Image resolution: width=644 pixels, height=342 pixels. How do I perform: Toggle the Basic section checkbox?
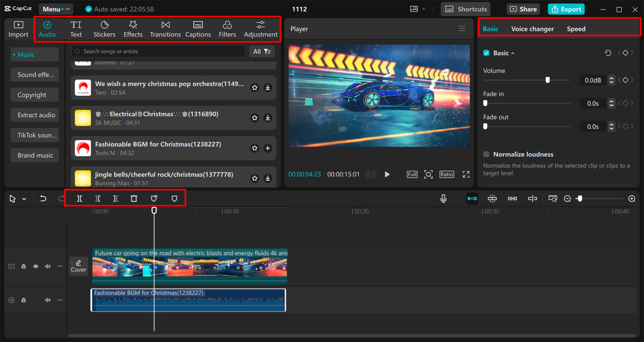coord(487,53)
